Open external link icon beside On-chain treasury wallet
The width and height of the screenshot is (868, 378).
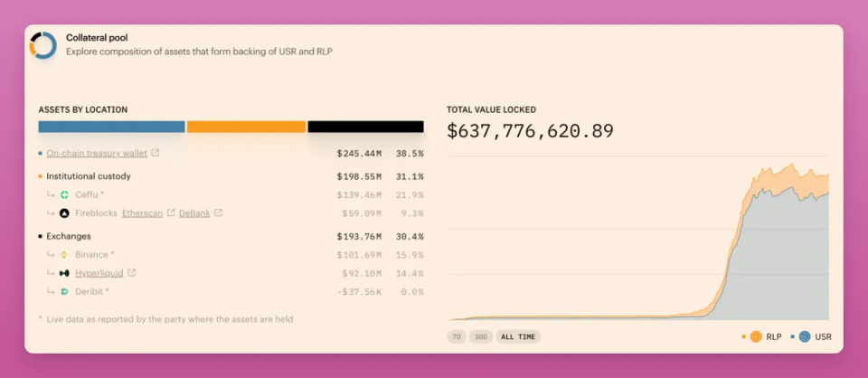point(156,153)
